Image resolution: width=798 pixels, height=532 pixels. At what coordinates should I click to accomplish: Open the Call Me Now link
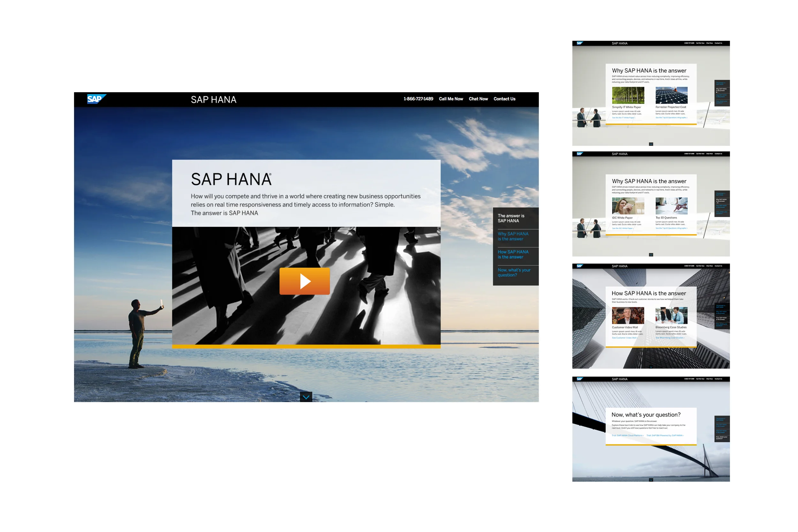point(451,99)
